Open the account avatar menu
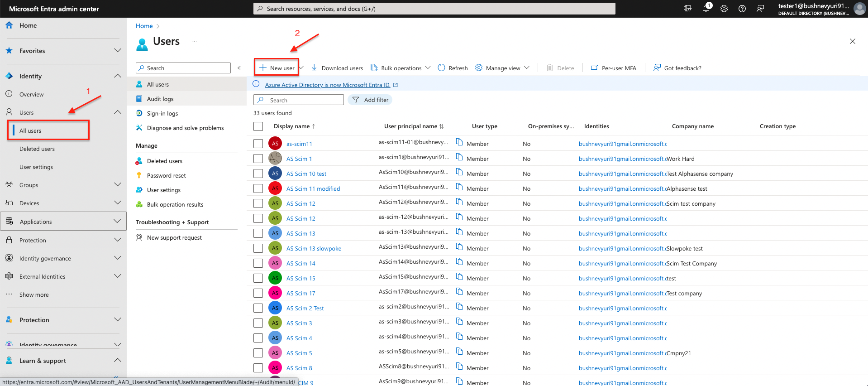The image size is (868, 386). pos(859,9)
